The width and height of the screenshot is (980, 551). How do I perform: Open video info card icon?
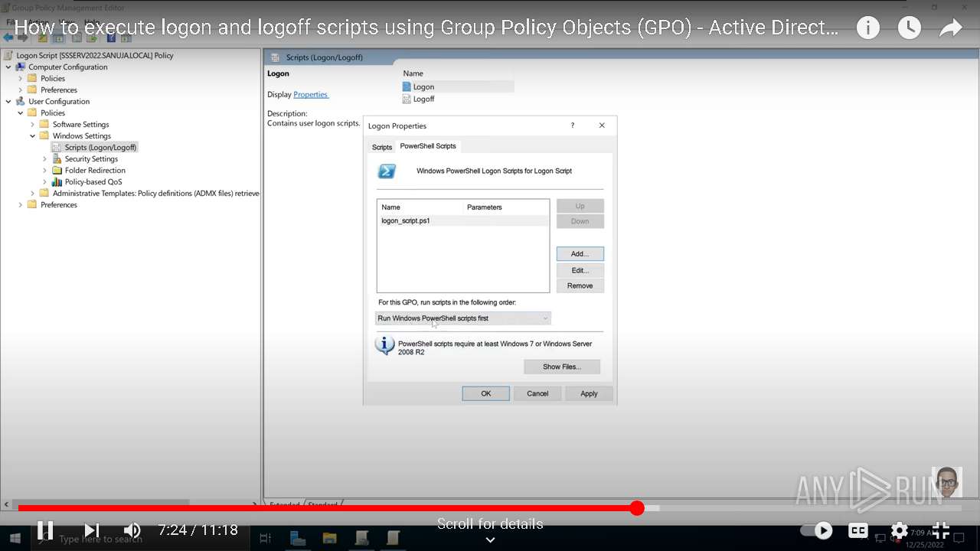(867, 28)
